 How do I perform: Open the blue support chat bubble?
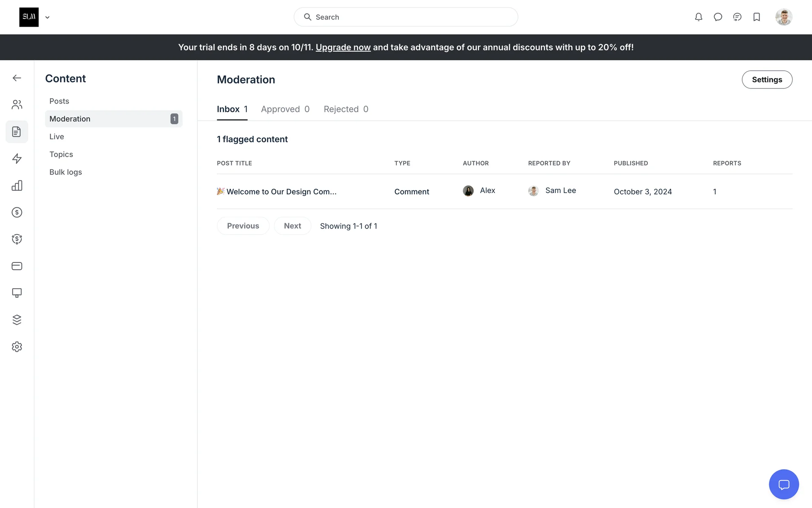point(784,484)
